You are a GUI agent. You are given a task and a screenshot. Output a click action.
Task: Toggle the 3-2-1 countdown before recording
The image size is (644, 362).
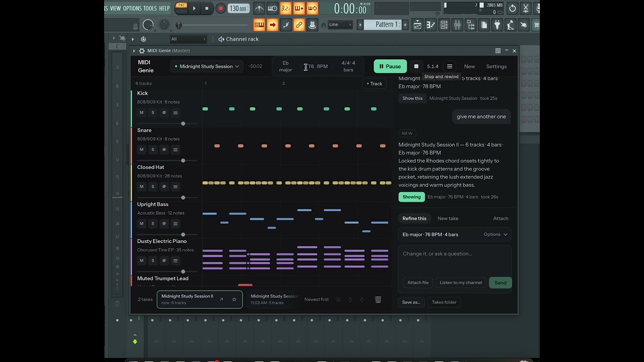[x=286, y=8]
